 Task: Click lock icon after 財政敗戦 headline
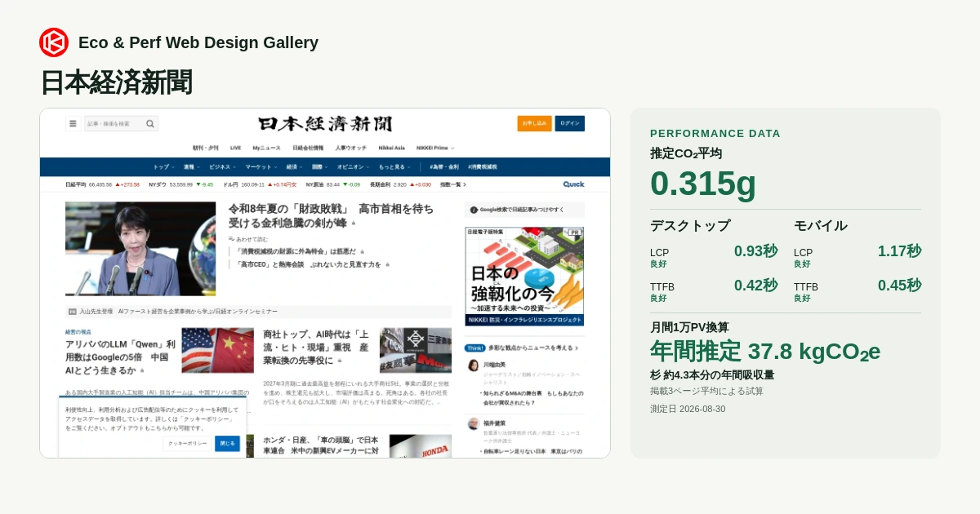click(x=354, y=224)
